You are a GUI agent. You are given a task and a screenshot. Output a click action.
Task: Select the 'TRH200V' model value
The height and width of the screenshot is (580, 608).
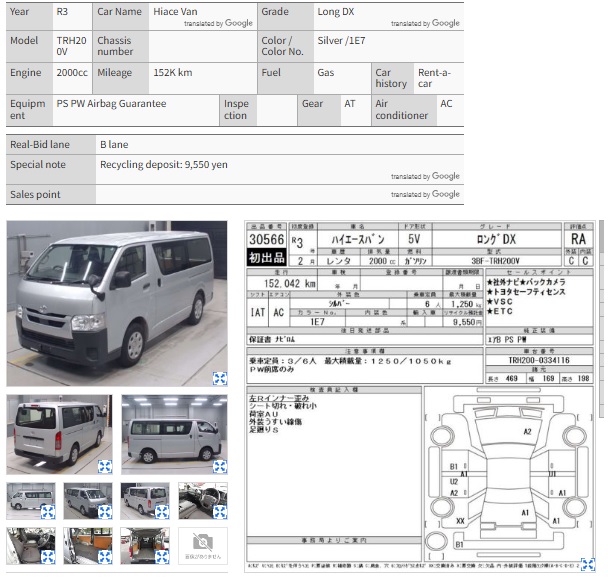pos(71,46)
